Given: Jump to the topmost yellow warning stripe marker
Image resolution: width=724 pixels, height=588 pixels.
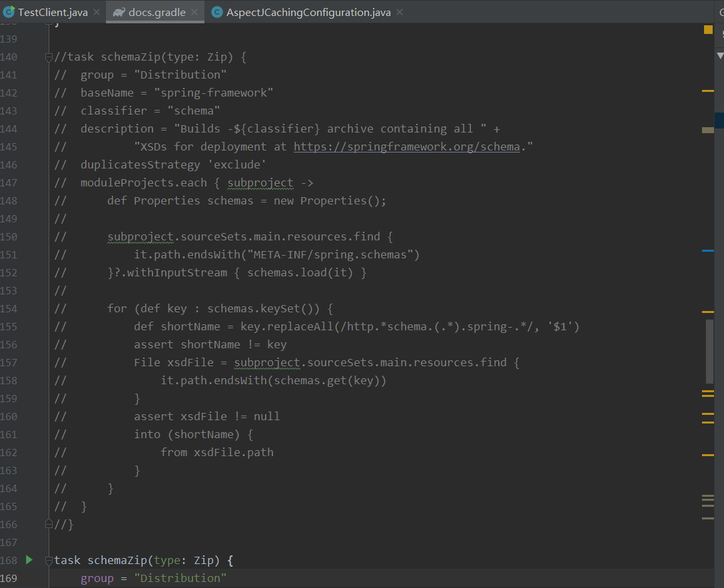Looking at the screenshot, I should (708, 91).
